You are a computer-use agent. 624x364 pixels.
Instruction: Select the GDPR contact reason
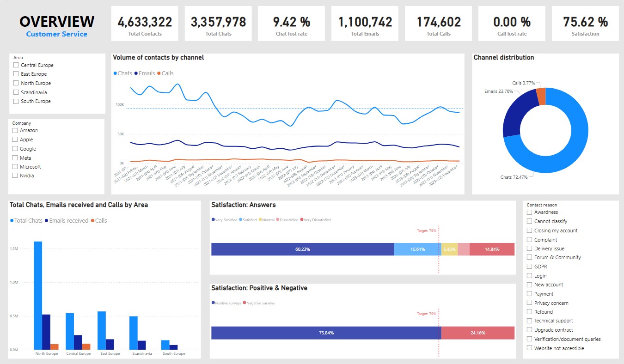pyautogui.click(x=530, y=267)
